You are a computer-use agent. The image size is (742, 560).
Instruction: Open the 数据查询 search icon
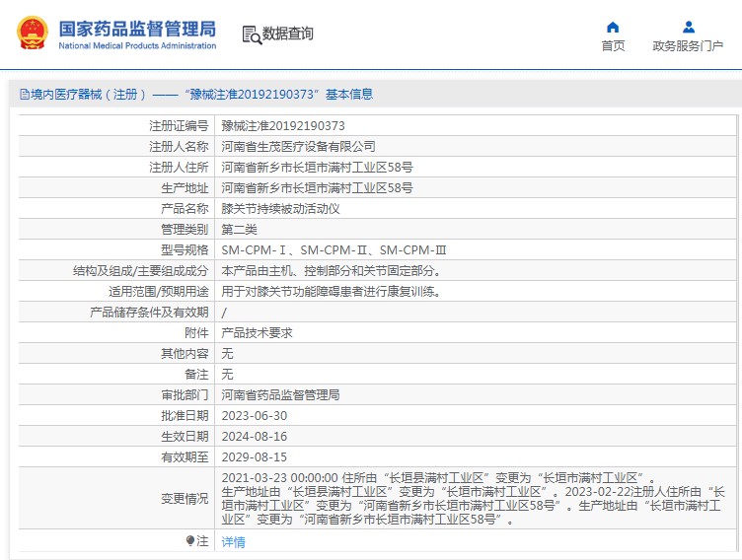click(252, 35)
